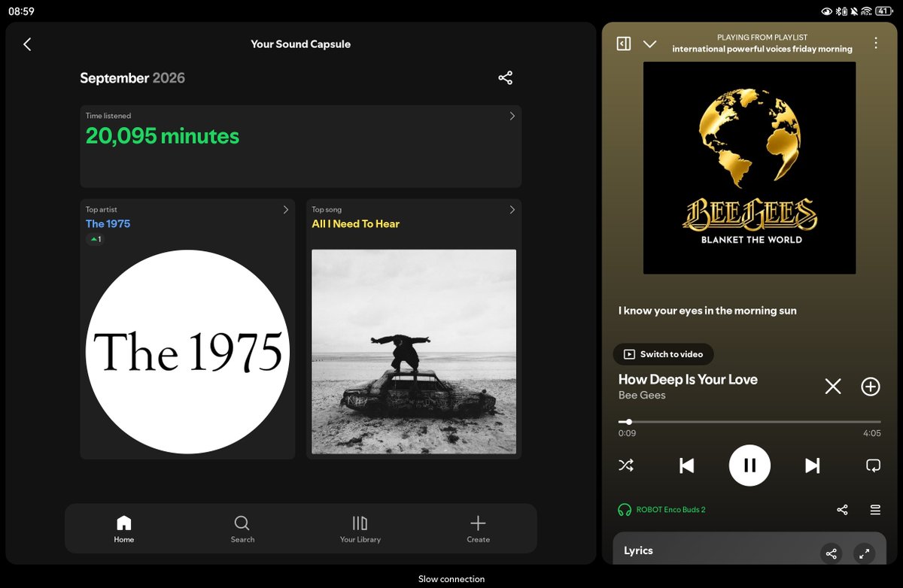The width and height of the screenshot is (903, 588).
Task: Click the eye comfort icon in status bar
Action: (827, 11)
